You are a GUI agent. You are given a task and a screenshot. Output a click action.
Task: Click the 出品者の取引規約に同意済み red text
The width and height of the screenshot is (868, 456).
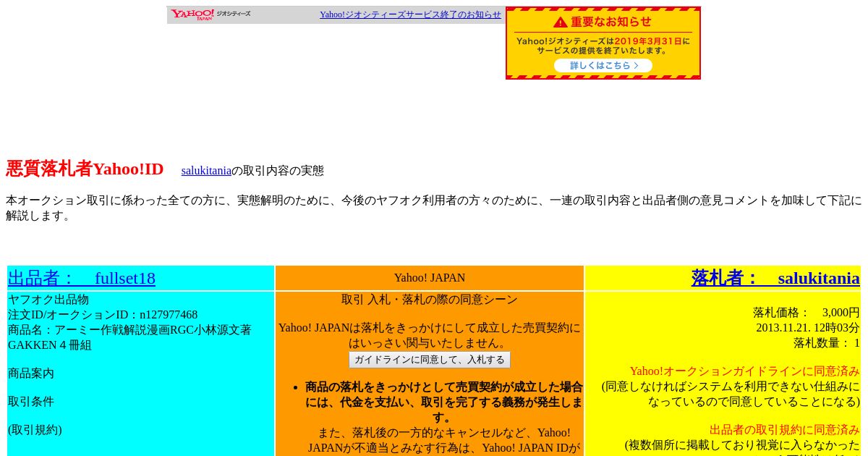[785, 430]
